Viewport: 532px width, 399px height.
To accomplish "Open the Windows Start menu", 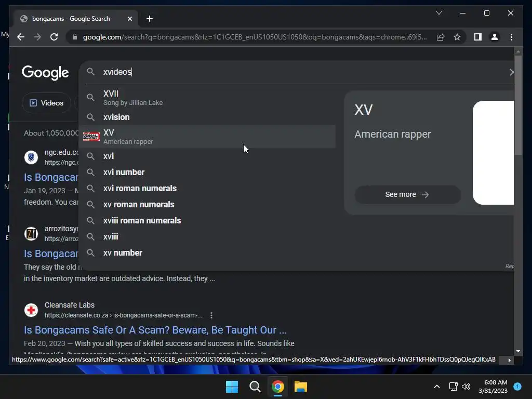I will point(232,387).
